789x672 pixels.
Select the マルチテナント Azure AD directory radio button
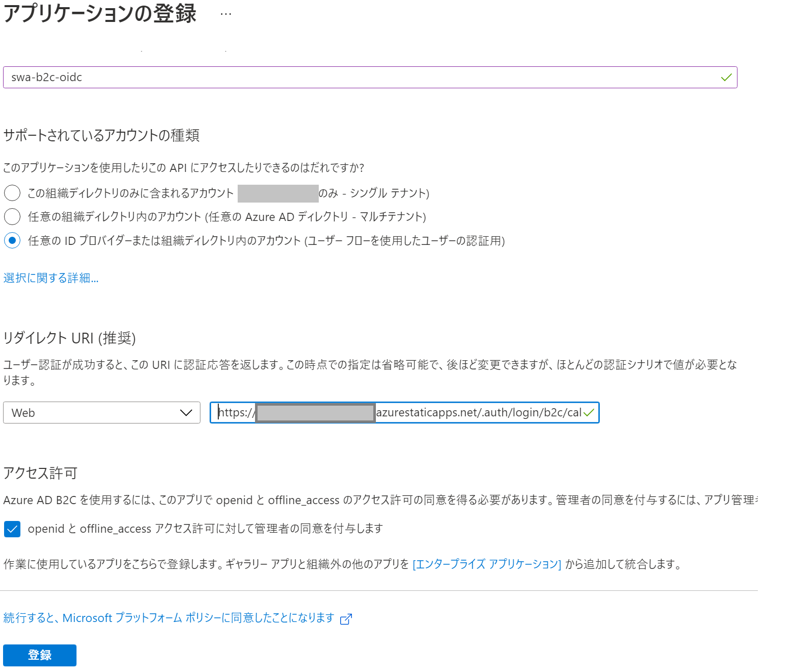click(x=12, y=216)
